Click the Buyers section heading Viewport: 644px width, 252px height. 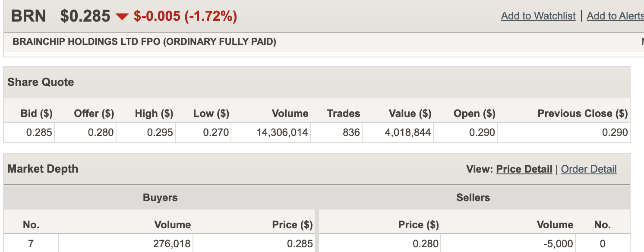[x=160, y=198]
